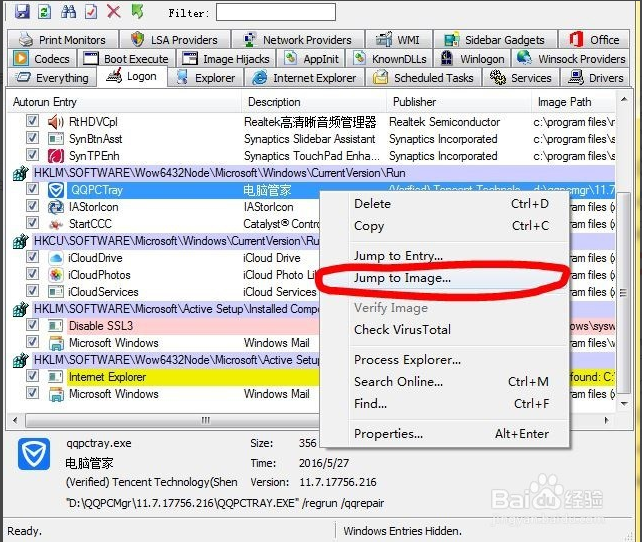Open the Explorer tab
Screen dimensions: 642x542
(x=206, y=77)
